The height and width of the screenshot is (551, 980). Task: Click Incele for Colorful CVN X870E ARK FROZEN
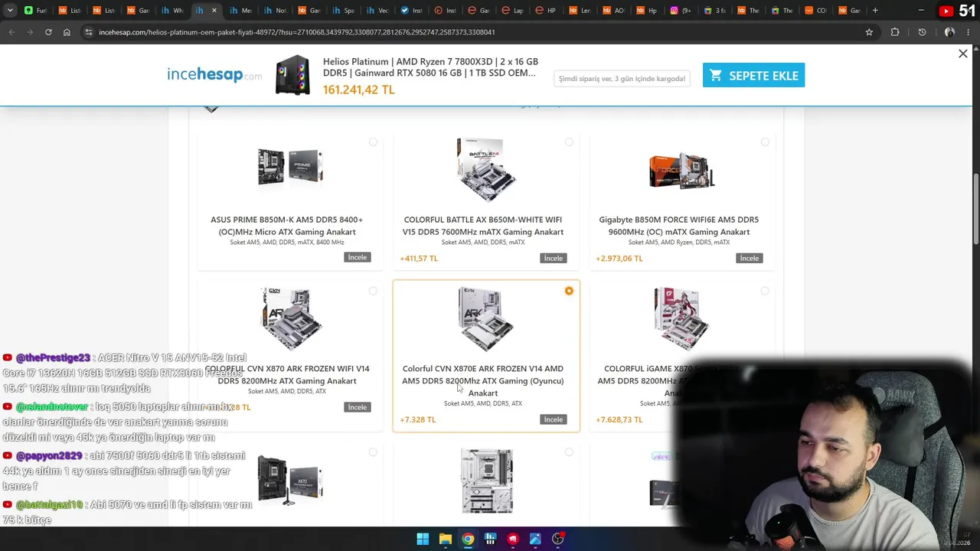554,419
